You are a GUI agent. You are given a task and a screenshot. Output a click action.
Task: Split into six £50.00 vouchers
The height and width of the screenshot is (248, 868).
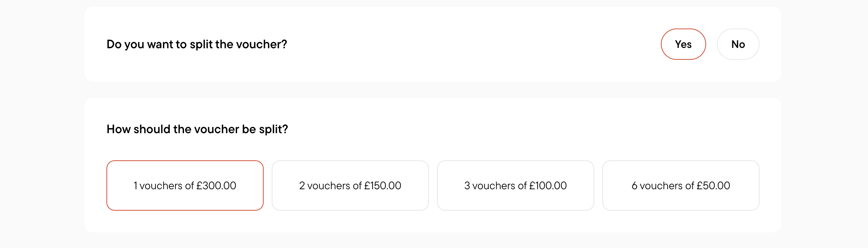[681, 185]
